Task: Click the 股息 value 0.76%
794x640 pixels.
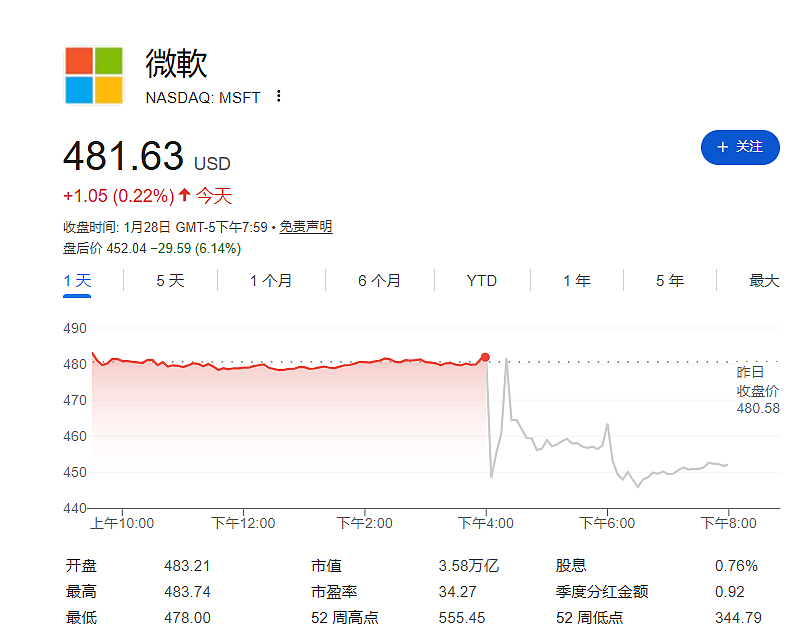Action: pyautogui.click(x=736, y=566)
